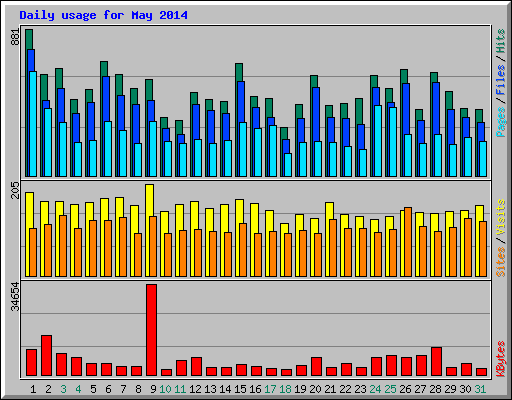The width and height of the screenshot is (512, 400).
Task: Click the chart title "Daily usage for May 2014"
Action: tap(103, 15)
